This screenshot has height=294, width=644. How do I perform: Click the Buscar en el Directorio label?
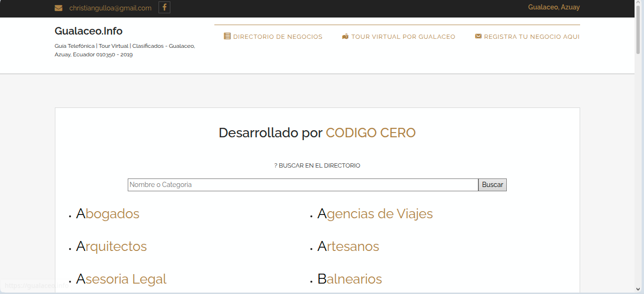[x=317, y=166]
